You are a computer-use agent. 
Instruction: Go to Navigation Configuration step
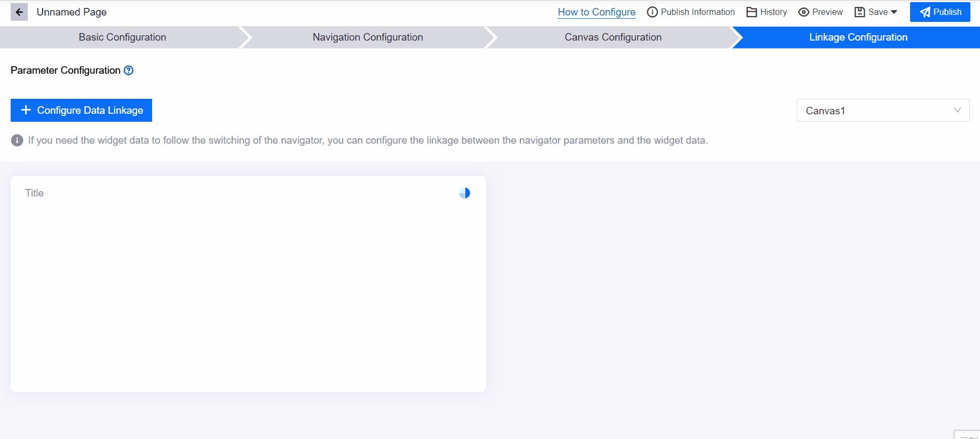(x=368, y=37)
